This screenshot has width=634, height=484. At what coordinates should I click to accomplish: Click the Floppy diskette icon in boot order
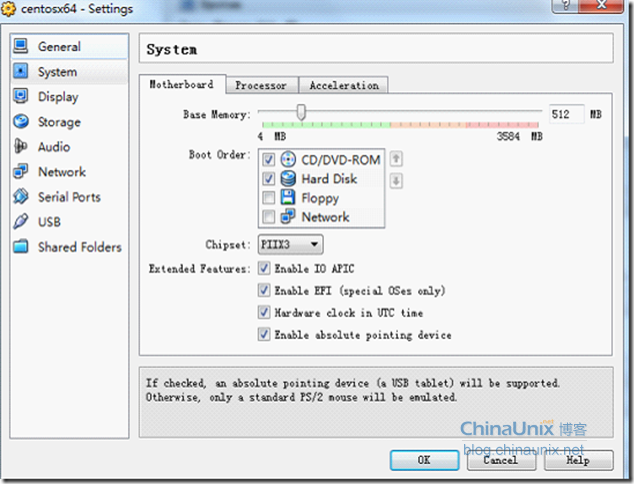[x=288, y=197]
